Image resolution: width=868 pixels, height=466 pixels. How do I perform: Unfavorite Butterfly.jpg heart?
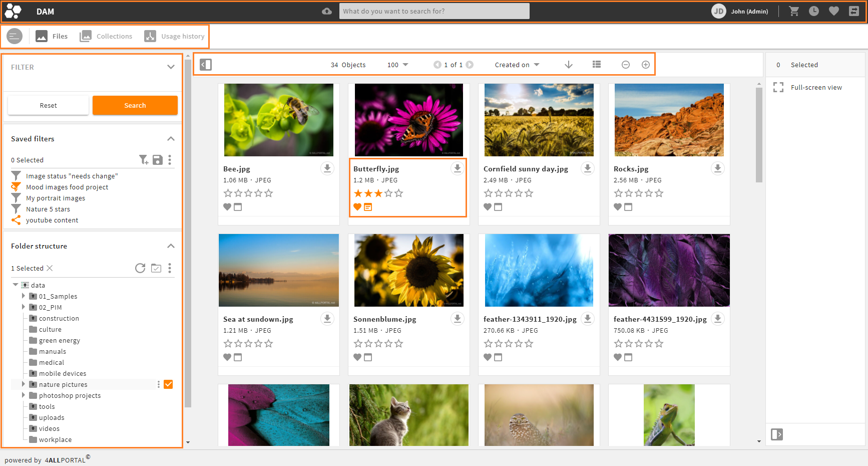coord(357,207)
